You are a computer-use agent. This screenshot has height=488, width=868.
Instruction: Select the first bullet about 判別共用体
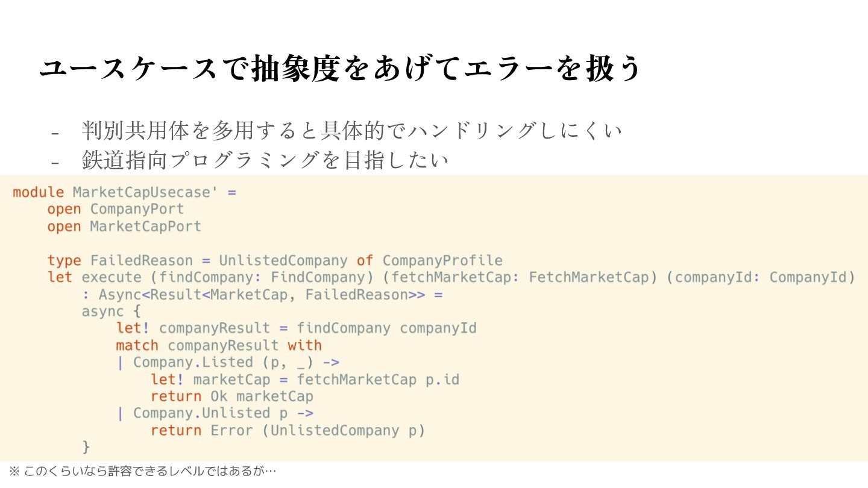click(352, 130)
